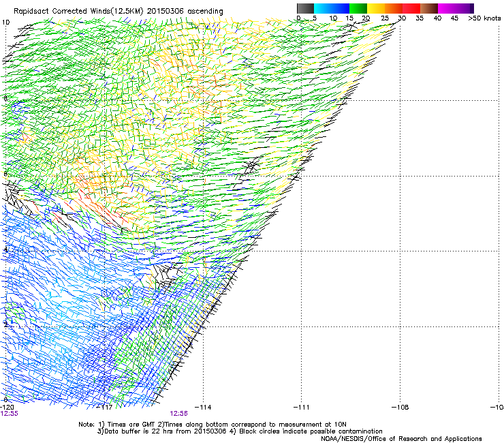
Task: Click the '>50 knots' legend label
Action: coord(484,18)
